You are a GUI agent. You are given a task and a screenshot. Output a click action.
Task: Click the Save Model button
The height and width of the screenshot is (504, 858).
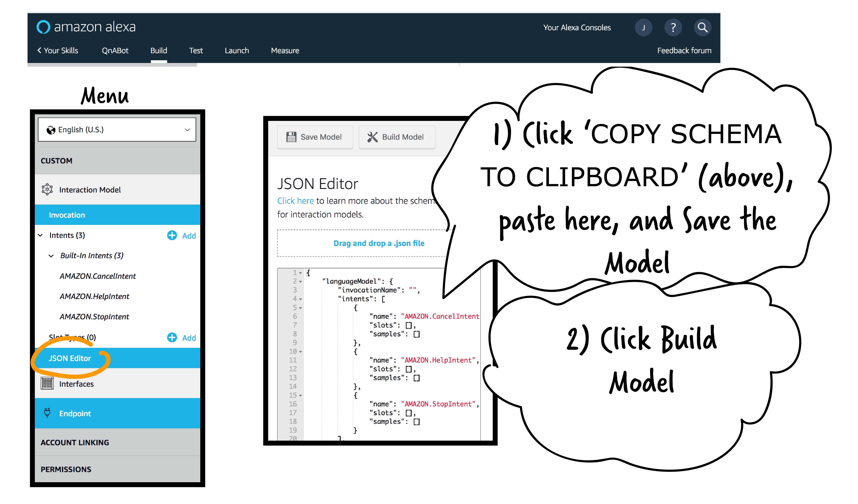315,137
